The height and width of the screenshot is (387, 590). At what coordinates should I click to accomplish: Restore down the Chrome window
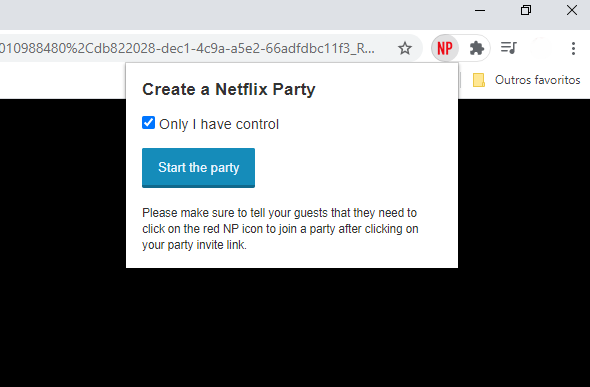tap(526, 11)
